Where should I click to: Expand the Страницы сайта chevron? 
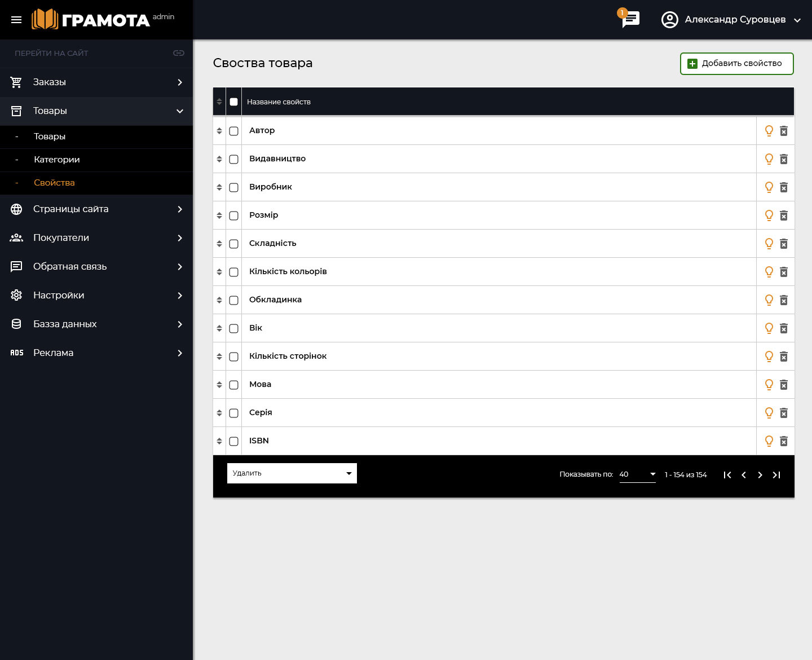180,209
